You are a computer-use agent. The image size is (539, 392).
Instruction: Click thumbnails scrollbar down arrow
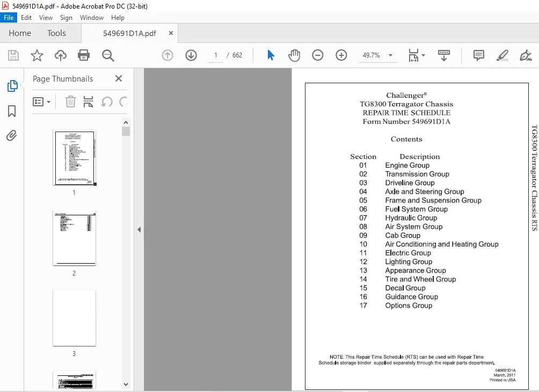click(x=126, y=384)
